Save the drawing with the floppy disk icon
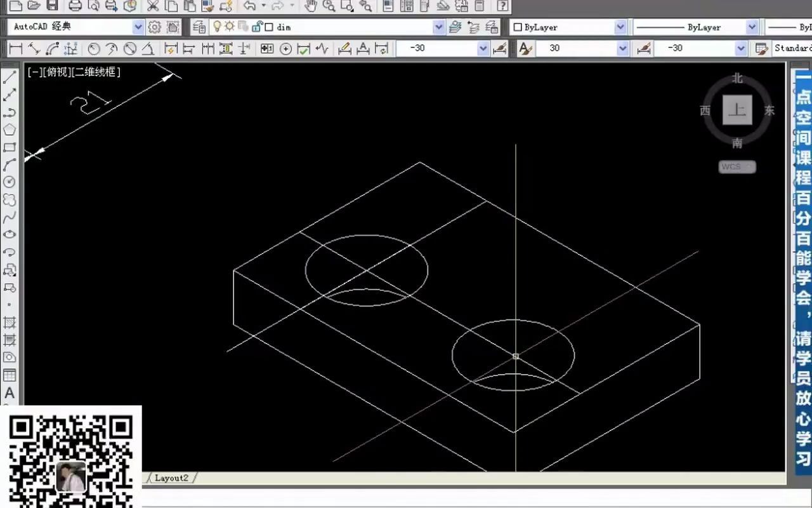This screenshot has width=812, height=508. (52, 6)
